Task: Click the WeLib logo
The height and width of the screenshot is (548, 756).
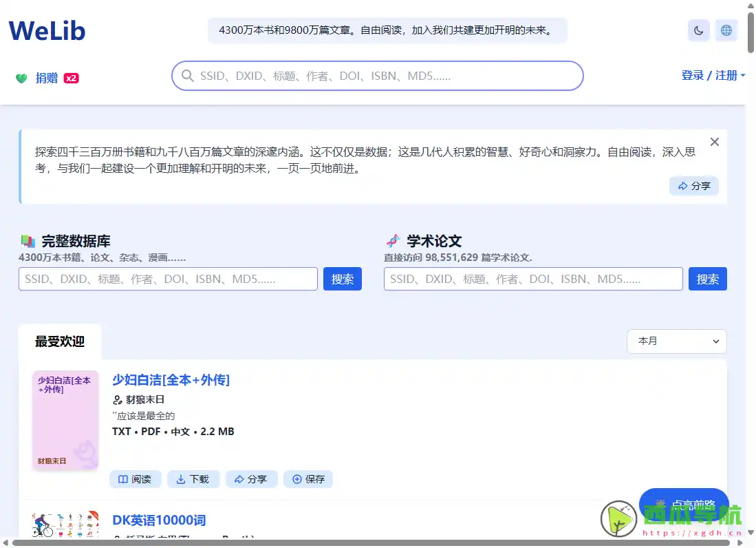Action: (x=47, y=30)
